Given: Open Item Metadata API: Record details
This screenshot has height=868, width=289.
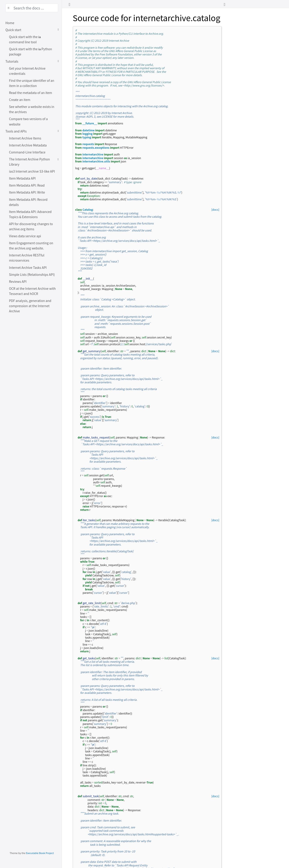Looking at the screenshot, I should tap(28, 202).
